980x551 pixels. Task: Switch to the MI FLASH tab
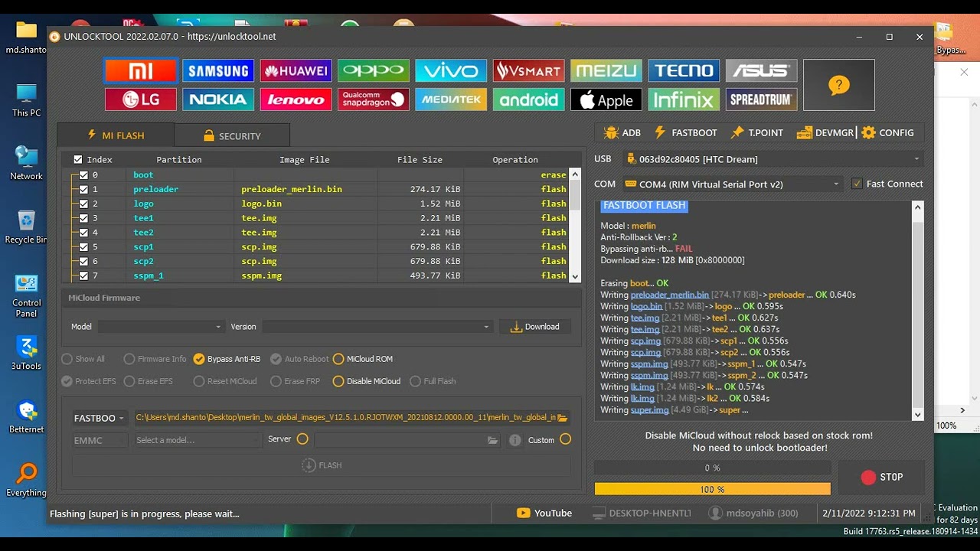coord(115,135)
